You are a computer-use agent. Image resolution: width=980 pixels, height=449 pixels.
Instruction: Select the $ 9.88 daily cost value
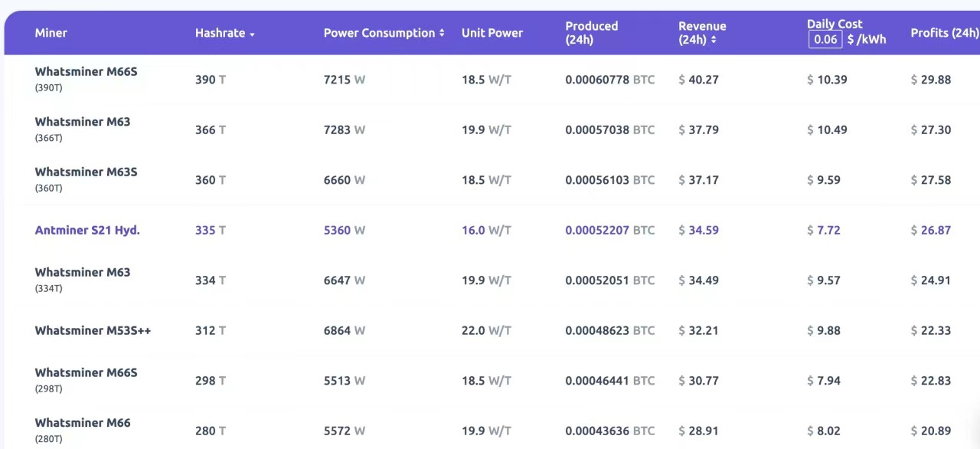[x=824, y=330]
